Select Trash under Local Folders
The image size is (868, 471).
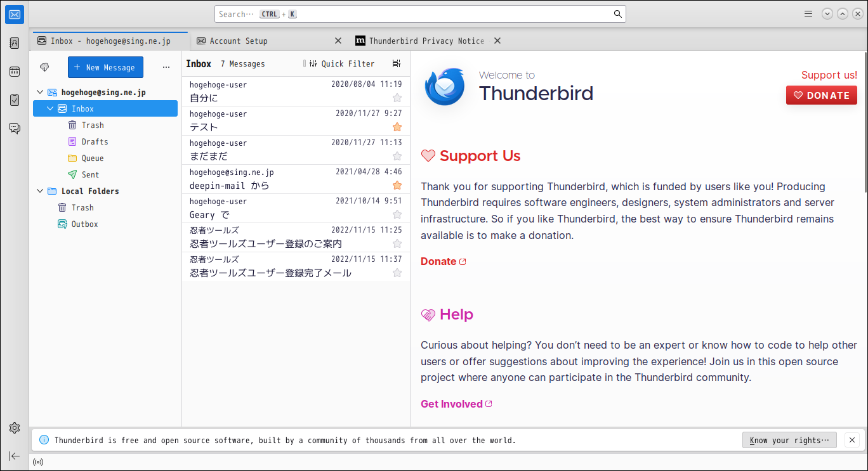(105, 208)
